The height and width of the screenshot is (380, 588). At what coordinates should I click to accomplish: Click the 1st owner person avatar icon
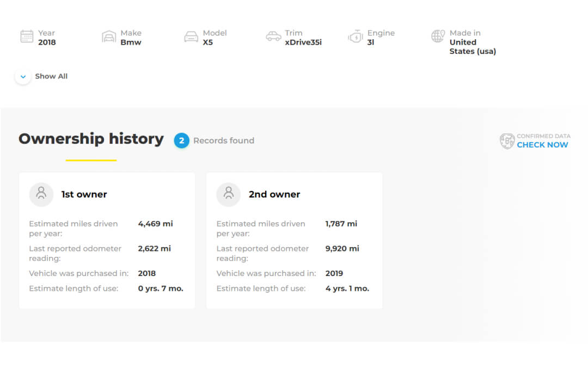[41, 194]
